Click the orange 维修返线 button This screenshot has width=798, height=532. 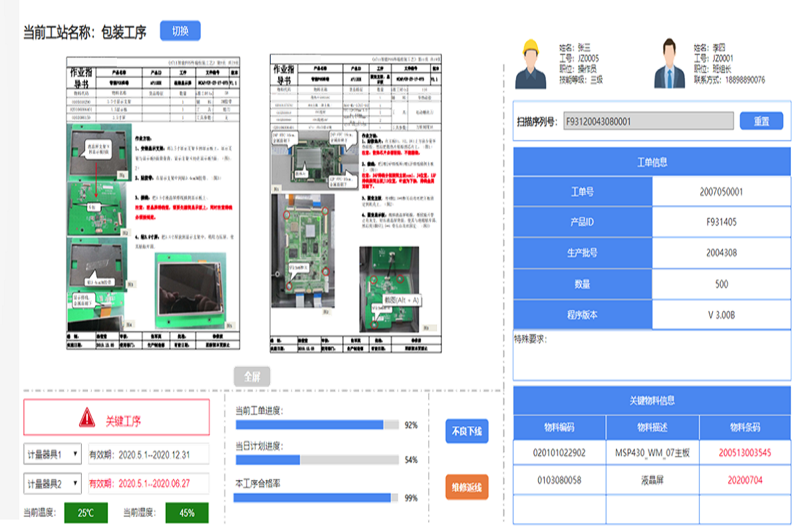pyautogui.click(x=467, y=488)
